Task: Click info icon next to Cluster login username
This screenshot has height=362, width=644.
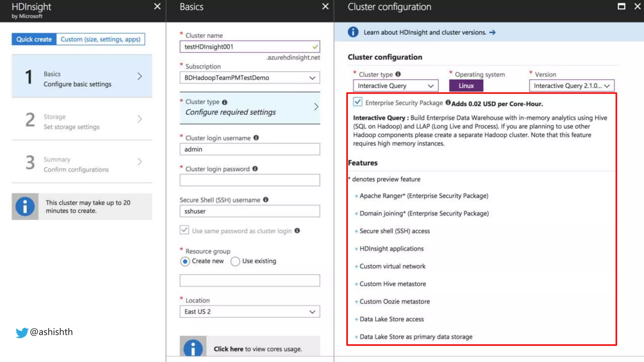Action: 256,138
